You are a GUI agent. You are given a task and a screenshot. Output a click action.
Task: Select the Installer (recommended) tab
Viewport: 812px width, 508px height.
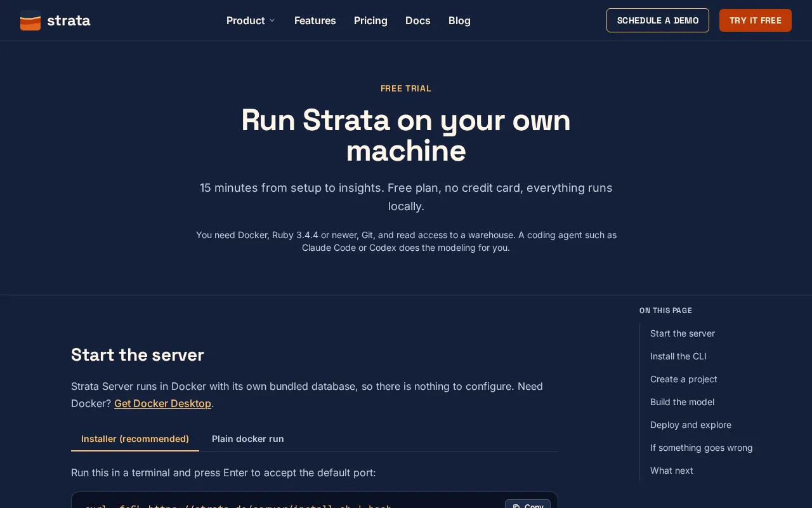pos(135,439)
